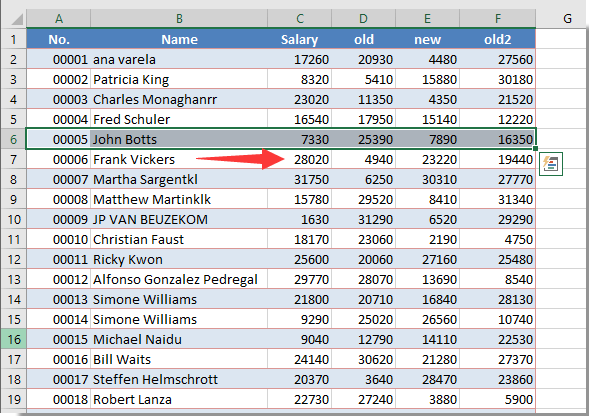The image size is (589, 416).
Task: Select column B header
Action: point(179,18)
